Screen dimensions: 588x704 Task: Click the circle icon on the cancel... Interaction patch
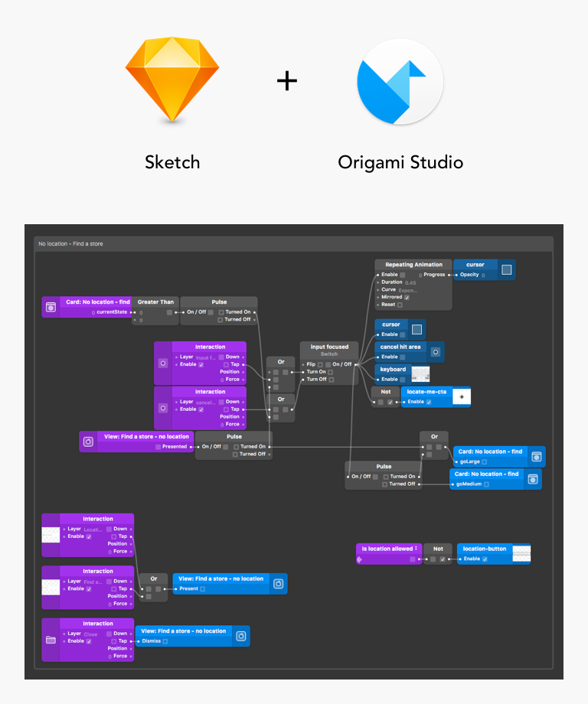tap(163, 408)
